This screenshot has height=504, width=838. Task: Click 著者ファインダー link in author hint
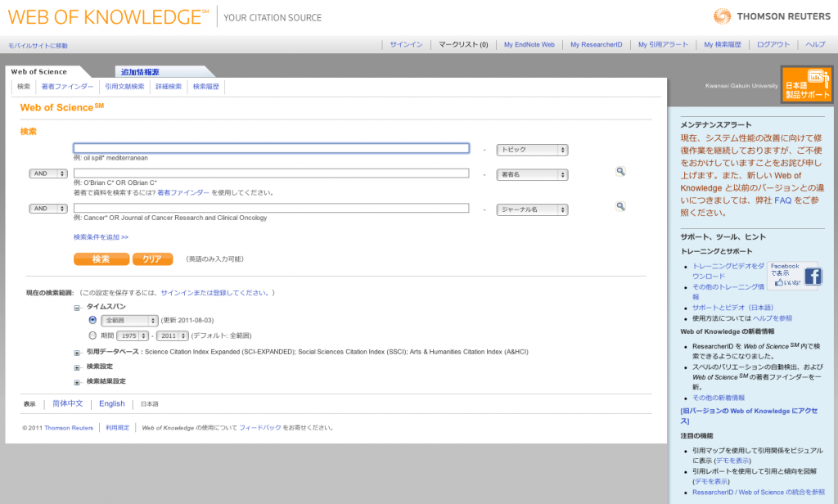pyautogui.click(x=183, y=193)
